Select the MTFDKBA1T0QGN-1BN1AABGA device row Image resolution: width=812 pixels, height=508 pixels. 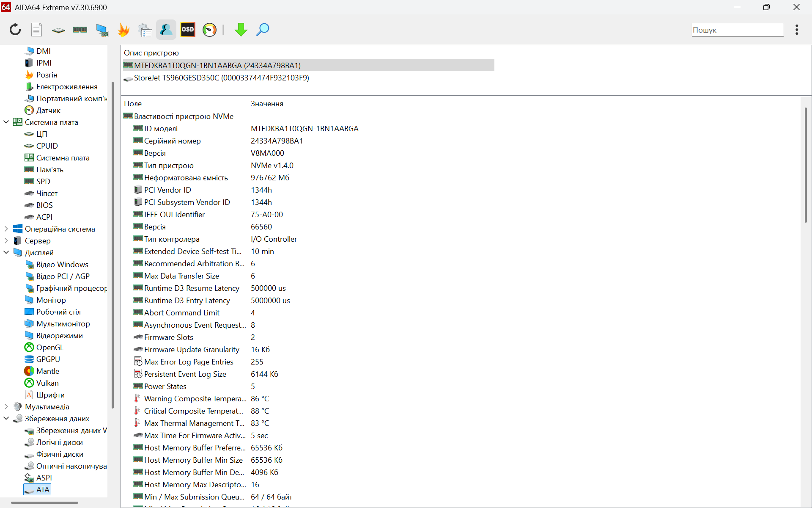(x=308, y=65)
